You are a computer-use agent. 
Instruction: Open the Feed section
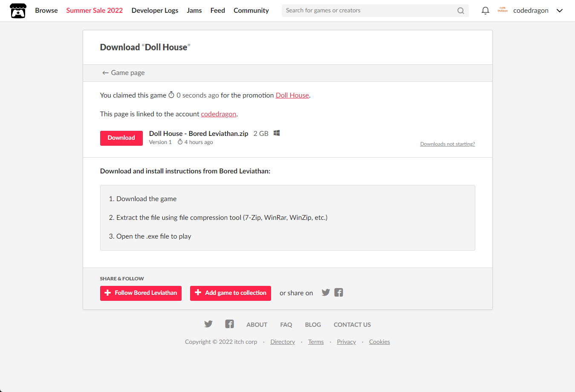point(217,11)
